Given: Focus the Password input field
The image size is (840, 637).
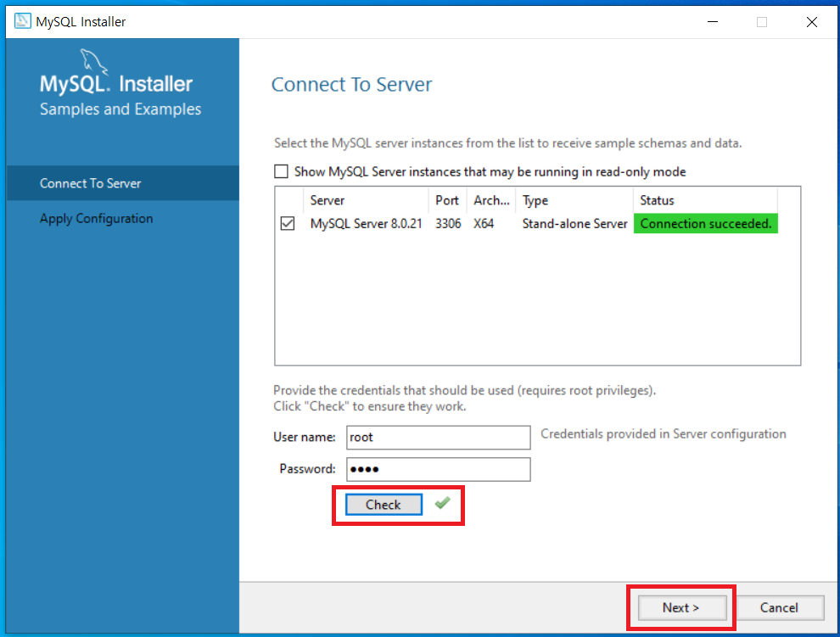Looking at the screenshot, I should 438,469.
